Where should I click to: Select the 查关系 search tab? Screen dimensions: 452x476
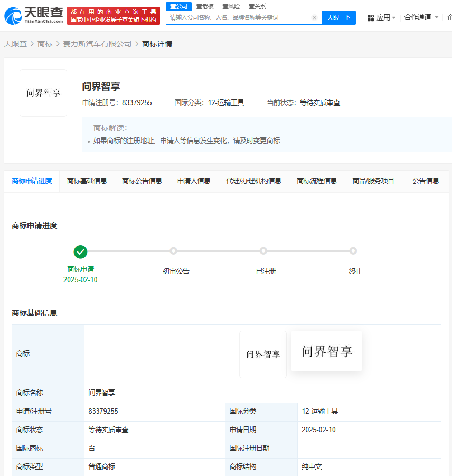click(x=257, y=6)
